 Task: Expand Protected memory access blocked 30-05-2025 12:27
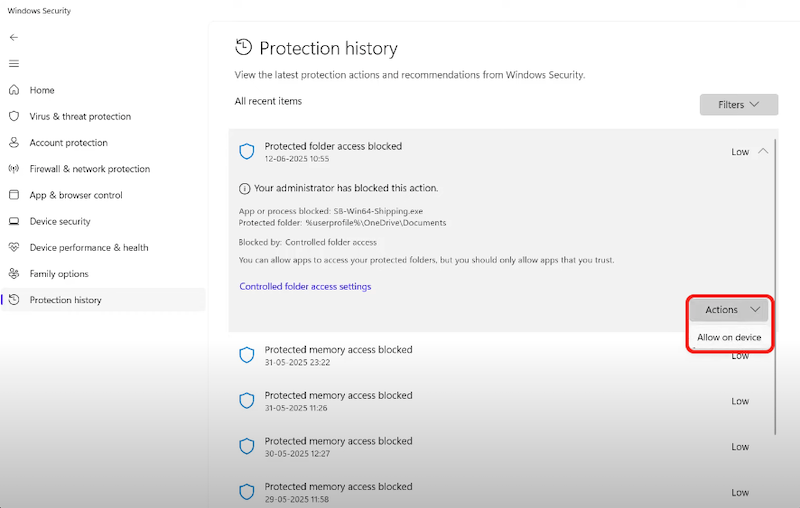pyautogui.click(x=338, y=446)
